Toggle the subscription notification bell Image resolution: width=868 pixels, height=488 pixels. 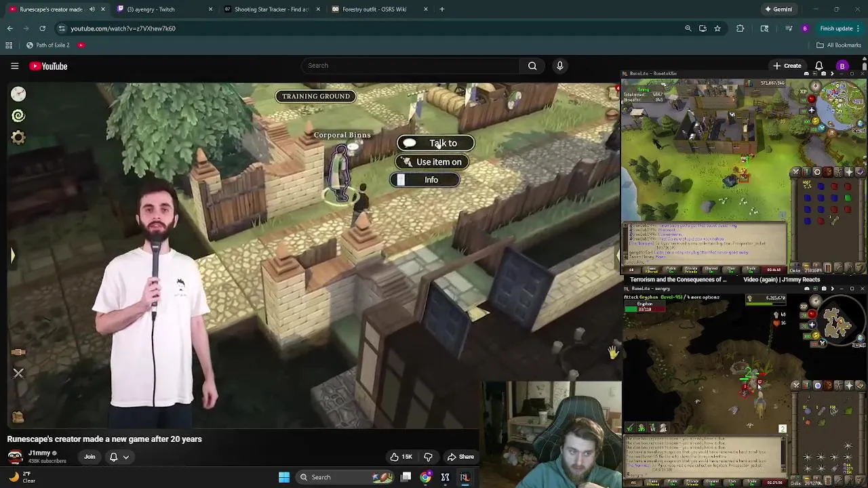113,457
